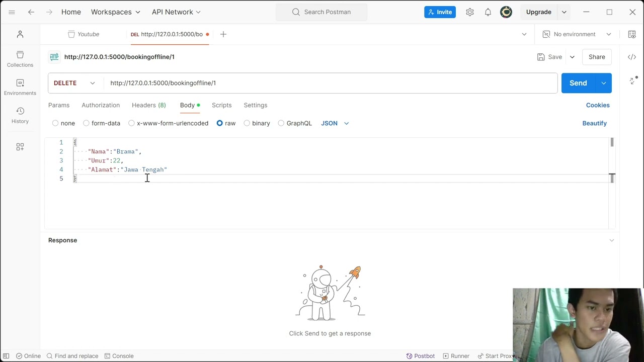Go back with the left arrow
Screen dimensions: 644x362
pyautogui.click(x=31, y=12)
